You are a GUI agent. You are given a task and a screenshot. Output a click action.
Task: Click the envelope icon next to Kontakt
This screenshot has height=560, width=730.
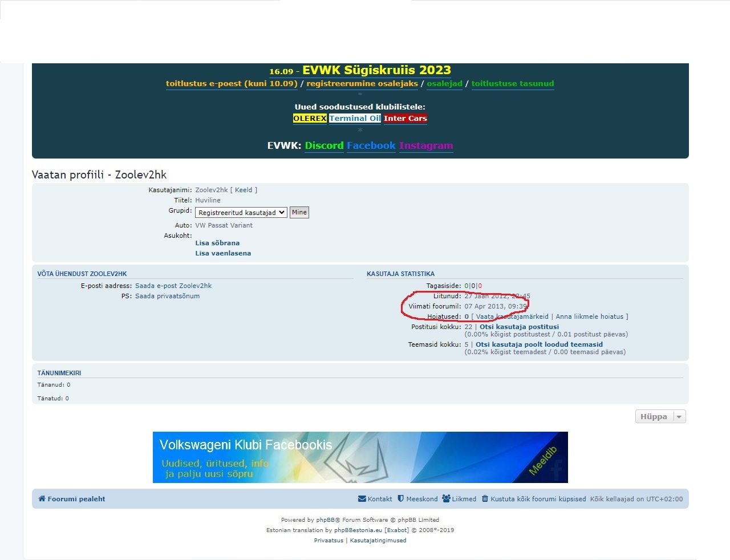pos(362,499)
